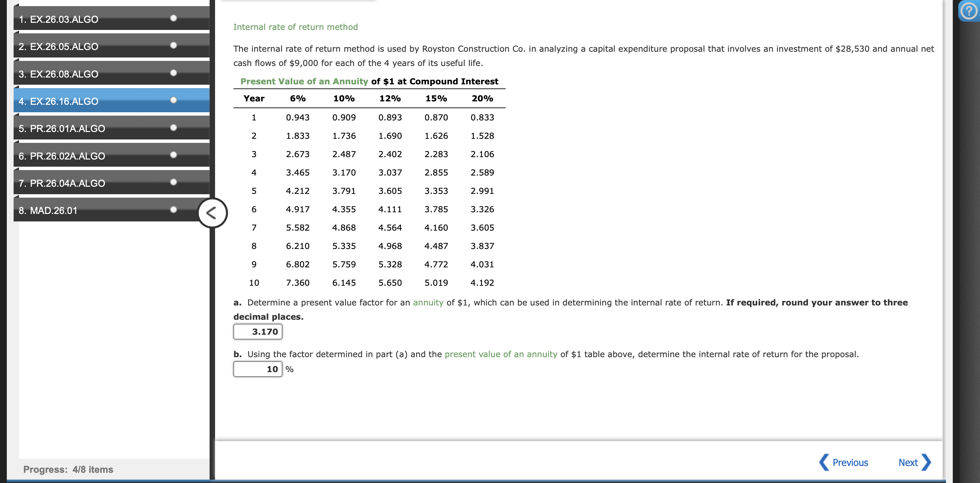The height and width of the screenshot is (483, 980).
Task: Open item 1. EX.26.03.ALGO
Action: tap(59, 19)
